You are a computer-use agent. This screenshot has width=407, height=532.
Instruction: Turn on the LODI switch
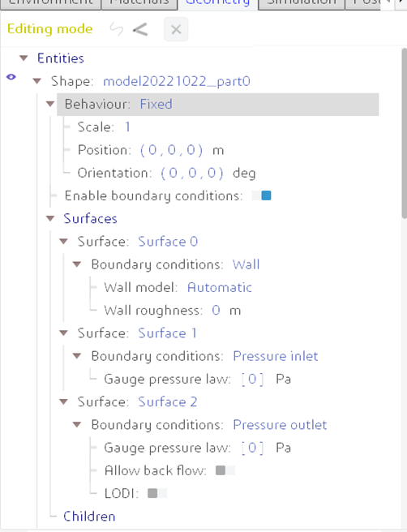157,493
